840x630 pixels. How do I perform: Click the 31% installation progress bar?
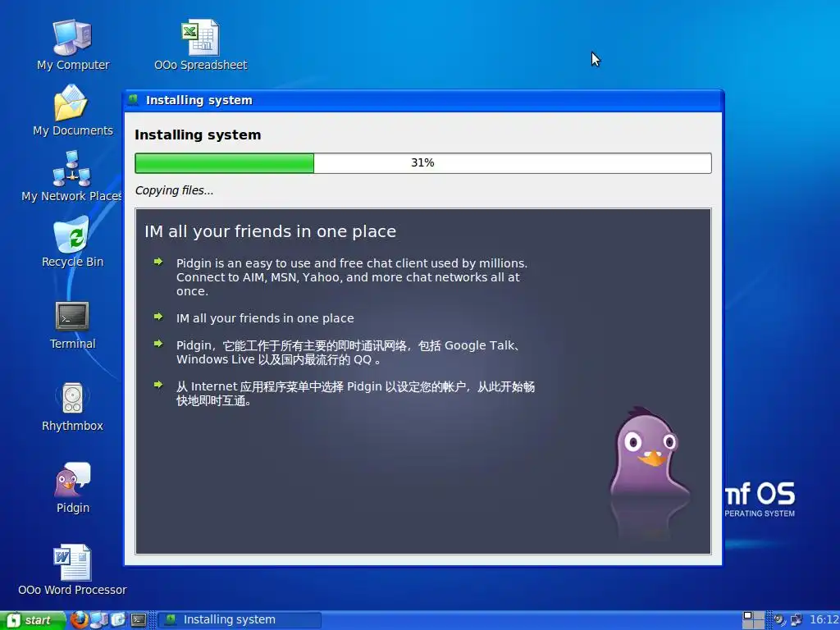[x=423, y=163]
